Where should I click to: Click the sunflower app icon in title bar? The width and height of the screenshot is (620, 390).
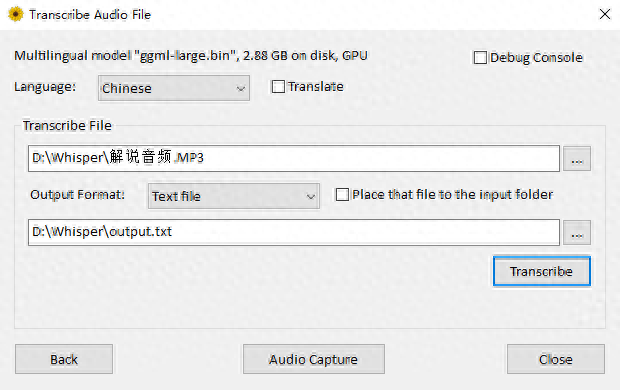[16, 14]
